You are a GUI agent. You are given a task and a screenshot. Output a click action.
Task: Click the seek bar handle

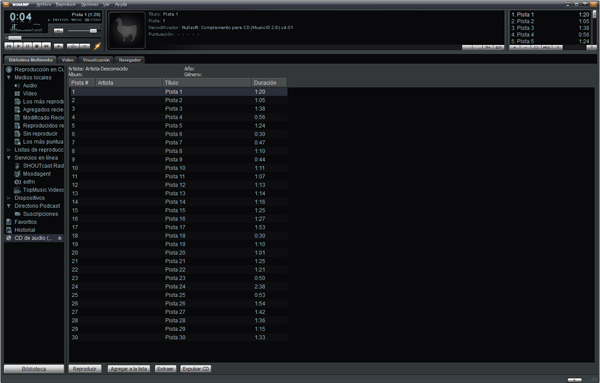click(15, 38)
